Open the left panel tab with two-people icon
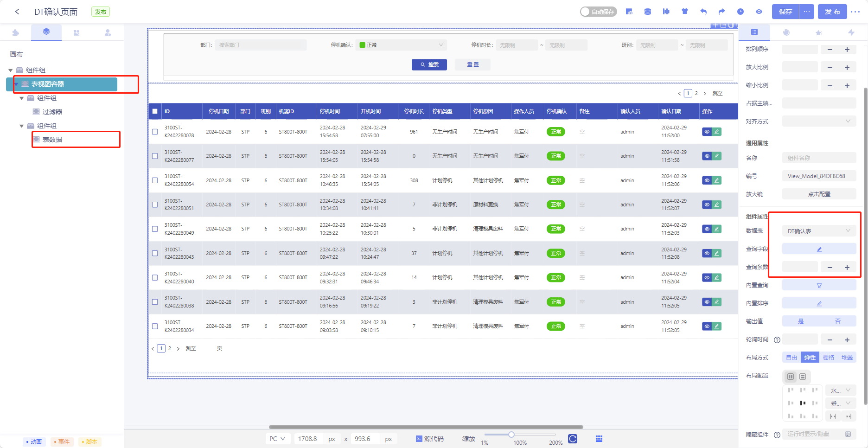Image resolution: width=868 pixels, height=448 pixels. (x=77, y=32)
